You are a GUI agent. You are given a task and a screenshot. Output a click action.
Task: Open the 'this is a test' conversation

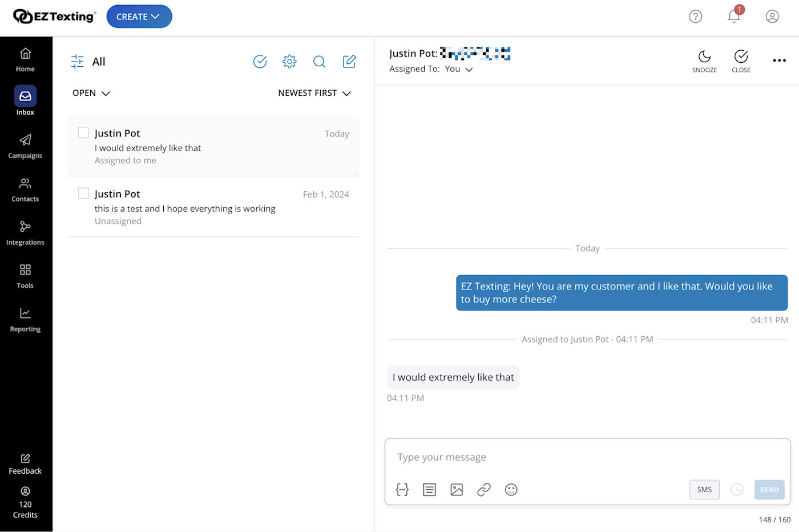[x=213, y=207]
